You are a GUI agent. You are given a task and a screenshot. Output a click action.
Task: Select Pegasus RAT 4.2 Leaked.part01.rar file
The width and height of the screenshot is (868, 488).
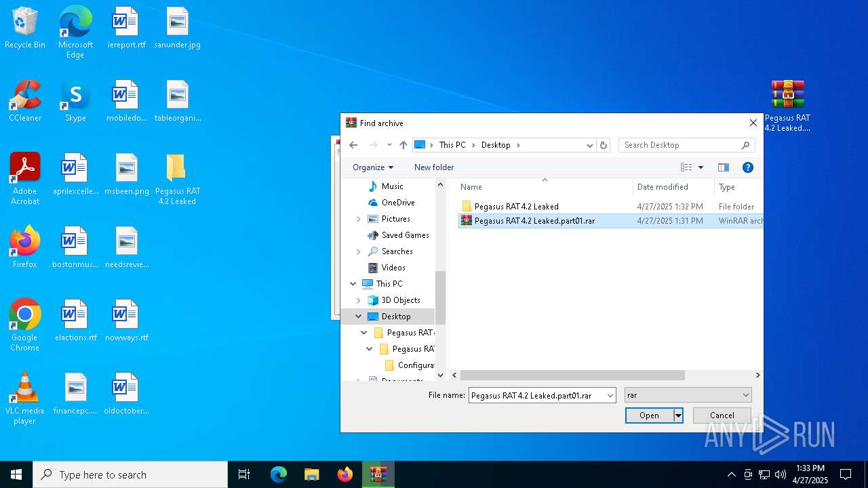click(611, 221)
